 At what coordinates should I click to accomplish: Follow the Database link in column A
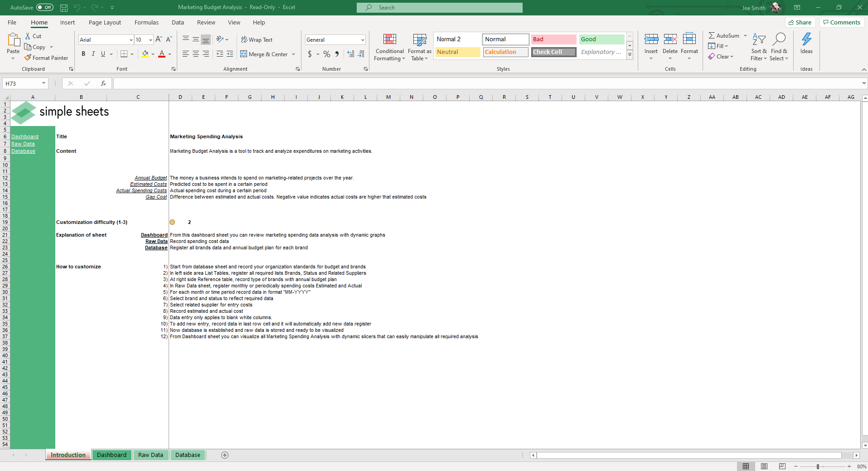[x=24, y=151]
